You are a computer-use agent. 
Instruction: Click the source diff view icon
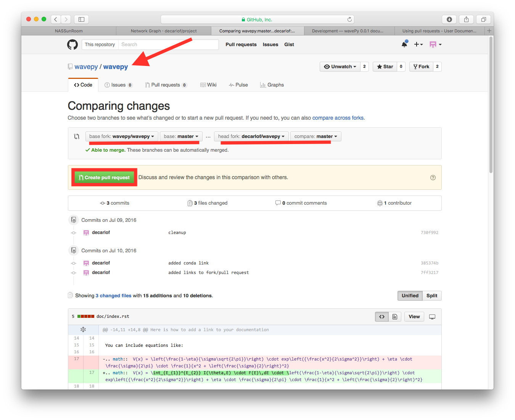click(x=382, y=317)
